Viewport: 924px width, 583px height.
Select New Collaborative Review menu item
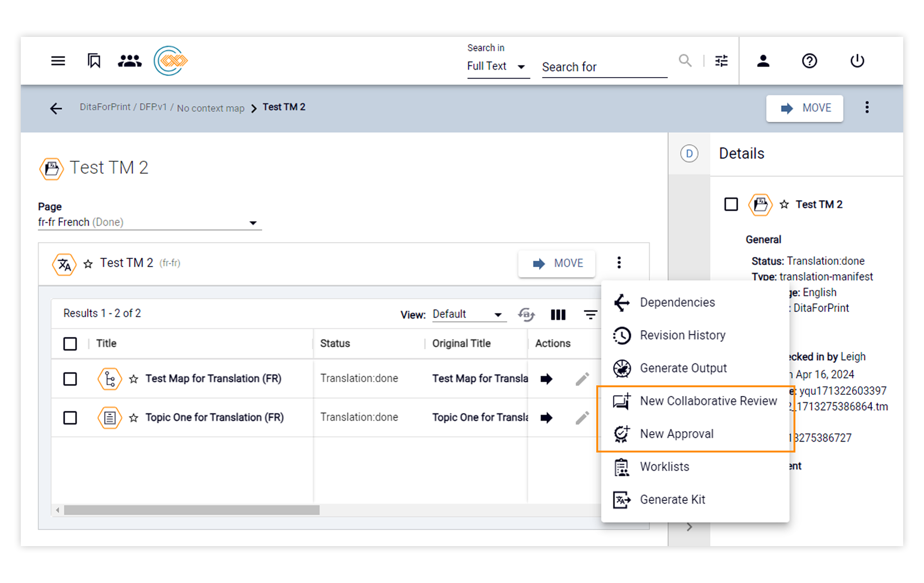pyautogui.click(x=708, y=401)
